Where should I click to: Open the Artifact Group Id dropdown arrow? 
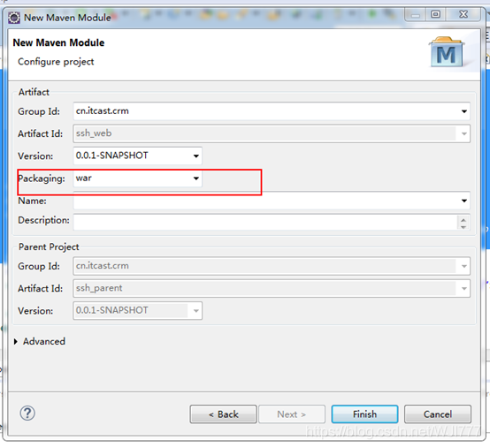coord(464,111)
